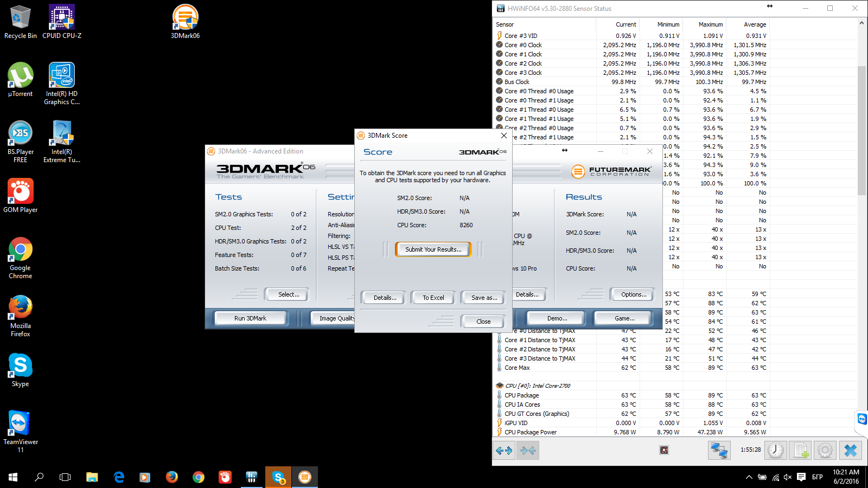Click muted volume tray icon

pyautogui.click(x=788, y=477)
